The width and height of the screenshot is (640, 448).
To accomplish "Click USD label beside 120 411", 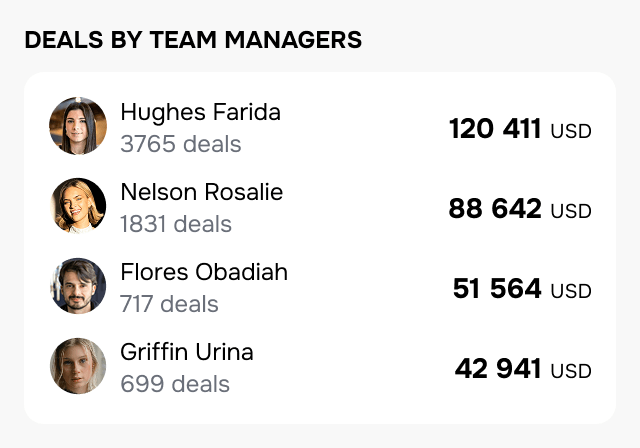I will [571, 131].
